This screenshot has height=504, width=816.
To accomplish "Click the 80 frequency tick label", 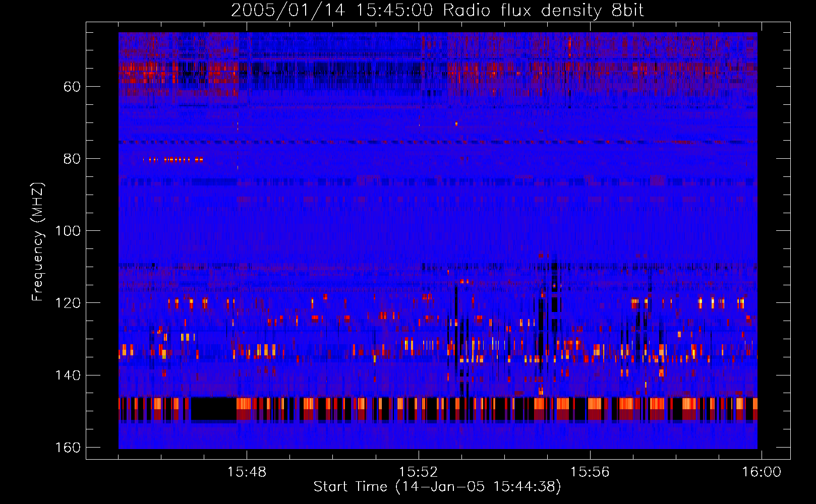I will pos(72,159).
